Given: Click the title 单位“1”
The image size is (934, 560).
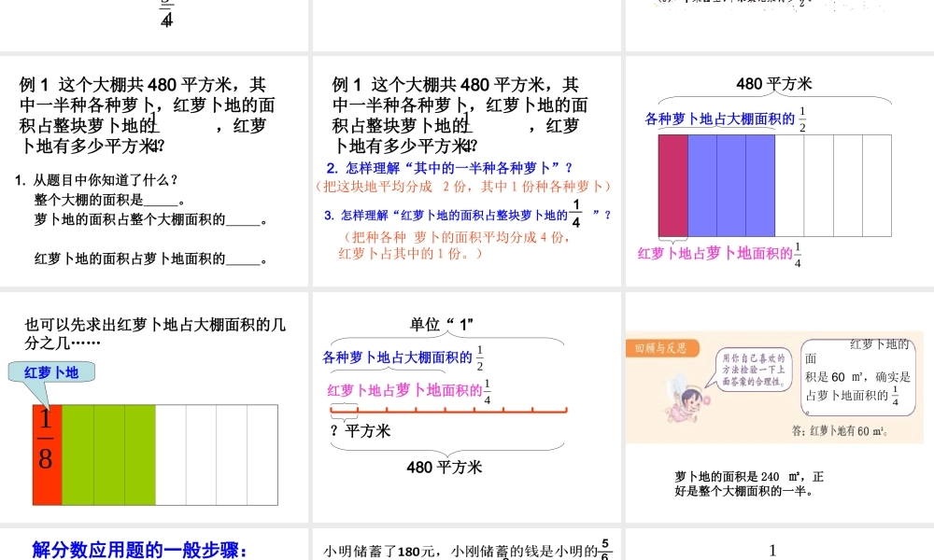Looking at the screenshot, I should click(442, 325).
